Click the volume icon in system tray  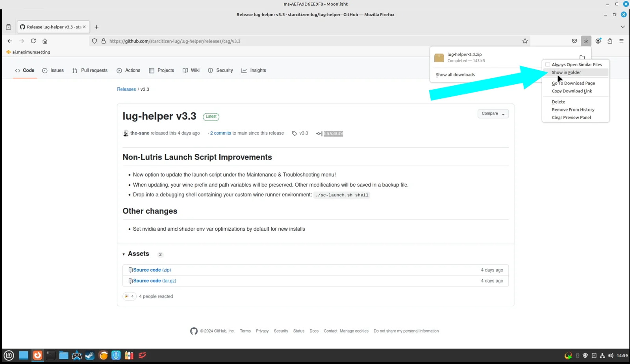pos(611,356)
